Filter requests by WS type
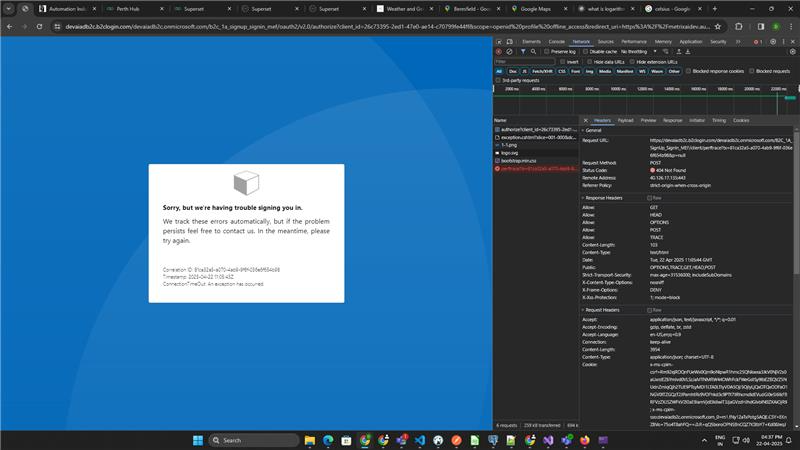800x450 pixels. (x=642, y=71)
